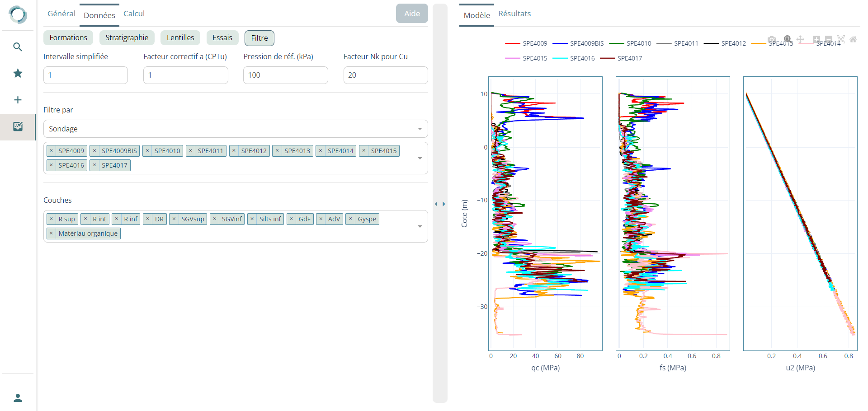
Task: Open the search icon in left sidebar
Action: click(18, 47)
